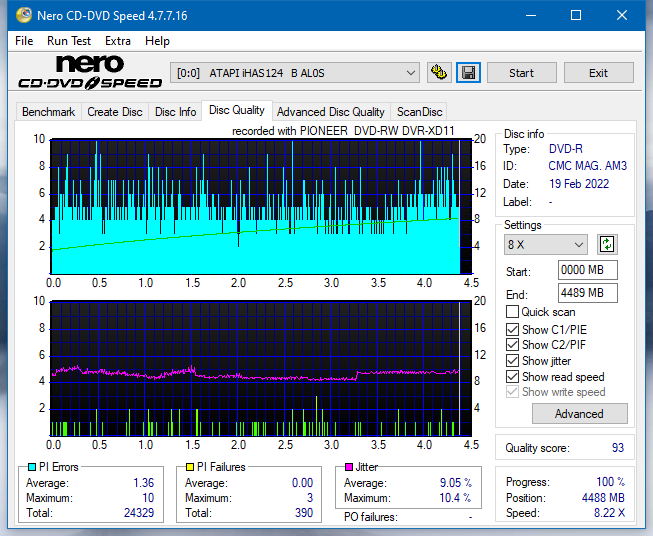Click the PI Failures maximum 3
Image resolution: width=653 pixels, height=536 pixels.
310,498
